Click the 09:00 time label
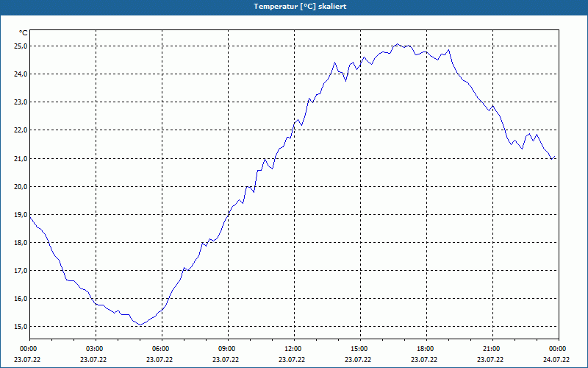 (x=228, y=349)
